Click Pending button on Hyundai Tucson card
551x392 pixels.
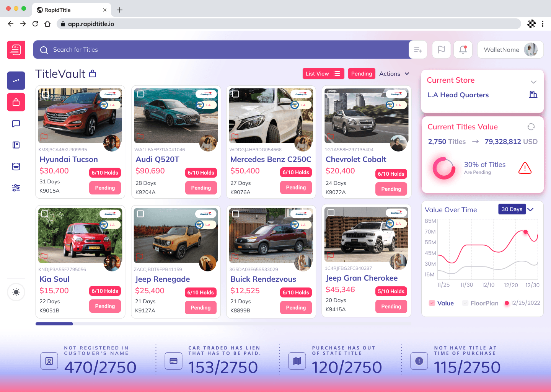(105, 188)
